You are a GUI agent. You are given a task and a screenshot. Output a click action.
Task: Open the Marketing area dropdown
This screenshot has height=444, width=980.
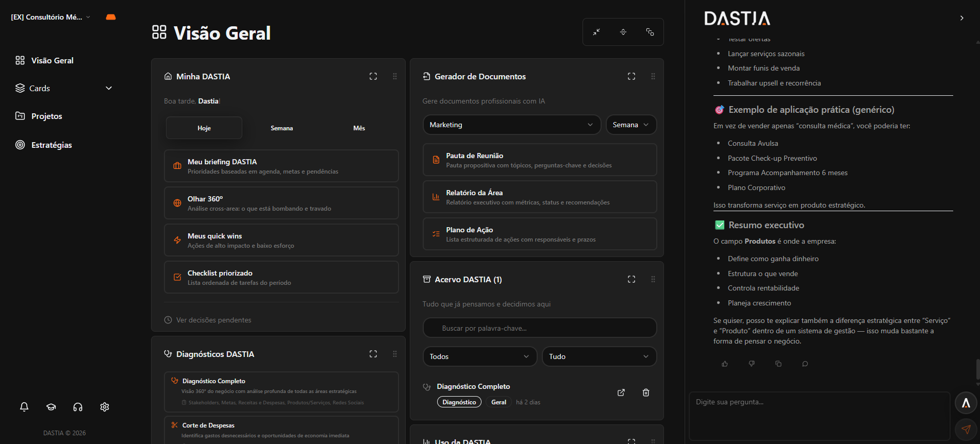tap(512, 125)
